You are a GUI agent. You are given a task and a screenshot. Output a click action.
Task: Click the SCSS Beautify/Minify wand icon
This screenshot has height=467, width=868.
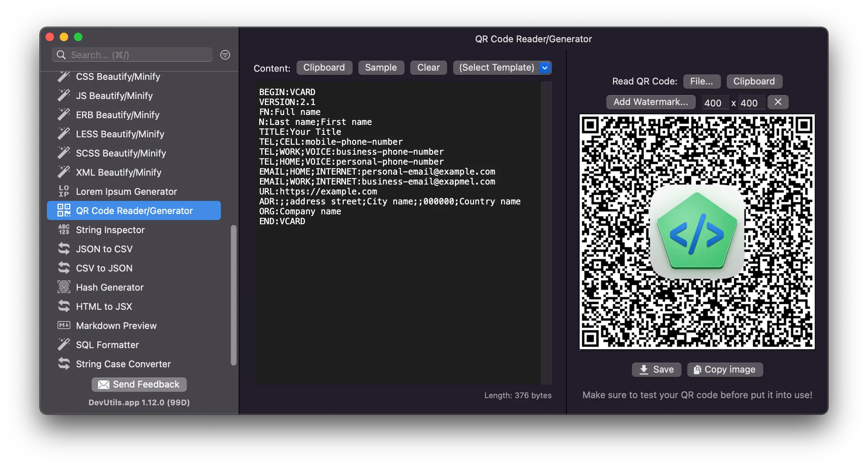click(64, 153)
